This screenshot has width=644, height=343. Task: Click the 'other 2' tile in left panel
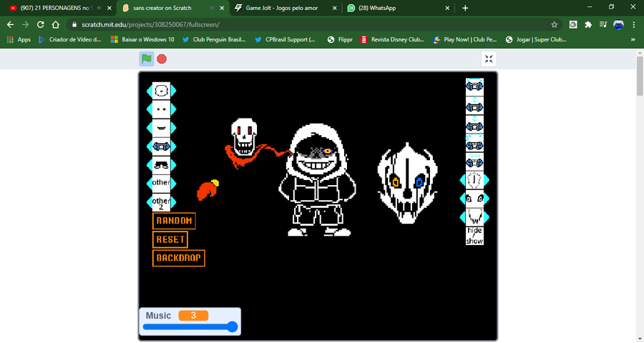[161, 202]
